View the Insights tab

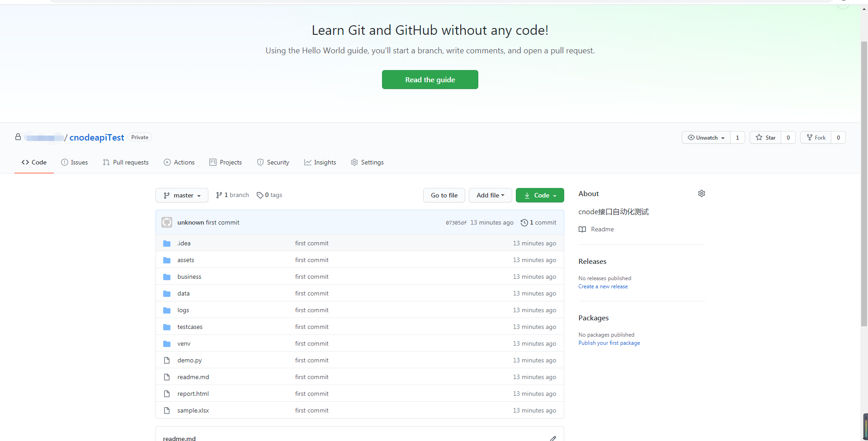(320, 162)
